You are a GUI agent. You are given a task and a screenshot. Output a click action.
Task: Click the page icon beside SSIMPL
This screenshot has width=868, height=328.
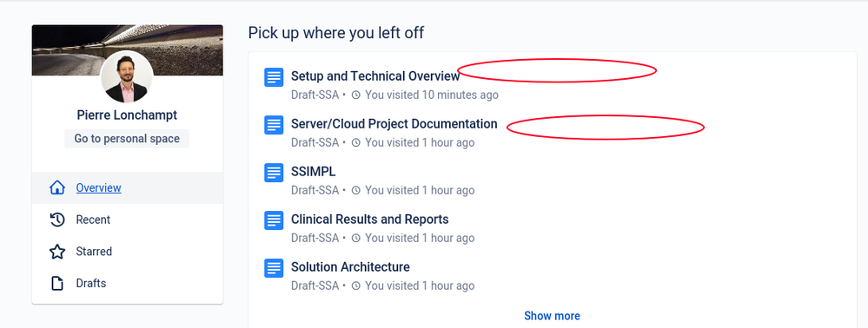tap(274, 173)
